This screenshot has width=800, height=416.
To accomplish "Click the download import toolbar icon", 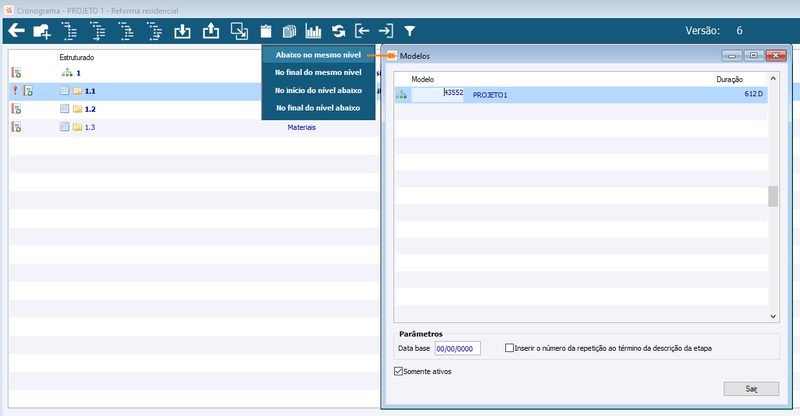I will click(182, 32).
